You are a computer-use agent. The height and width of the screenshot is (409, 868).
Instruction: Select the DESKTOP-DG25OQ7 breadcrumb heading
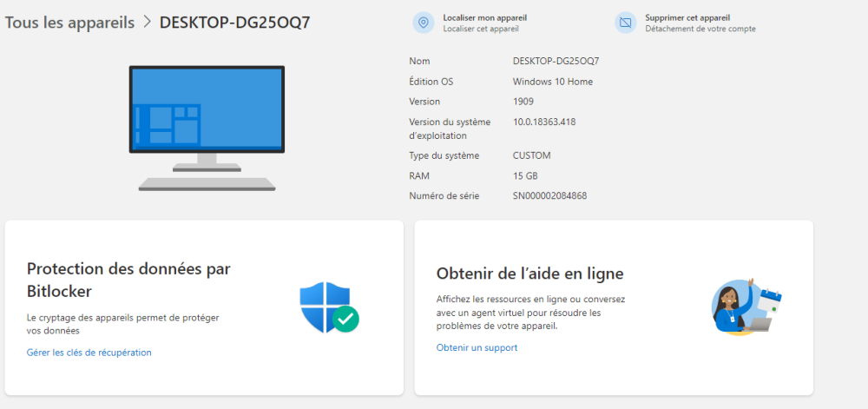pyautogui.click(x=234, y=23)
